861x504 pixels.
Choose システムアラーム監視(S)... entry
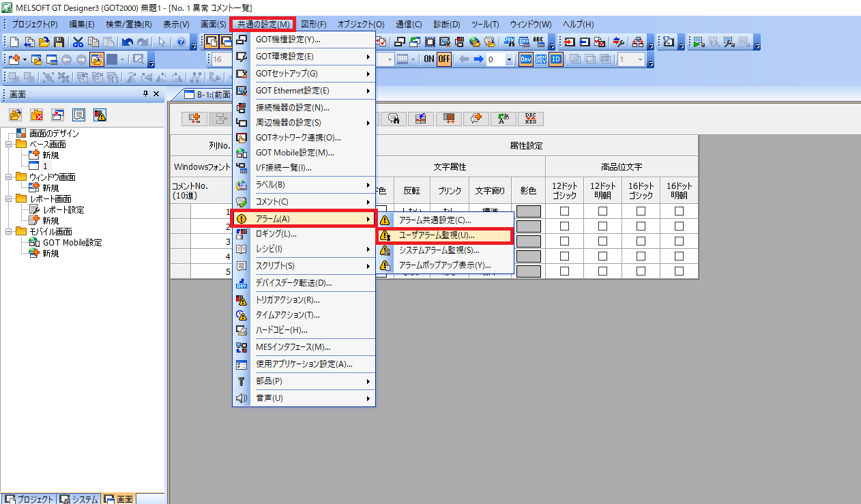pos(445,250)
